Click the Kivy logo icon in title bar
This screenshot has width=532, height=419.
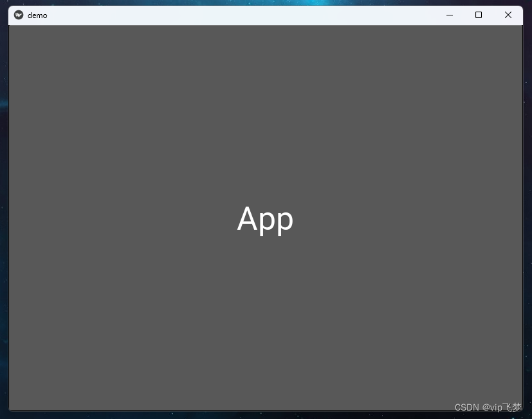tap(19, 15)
